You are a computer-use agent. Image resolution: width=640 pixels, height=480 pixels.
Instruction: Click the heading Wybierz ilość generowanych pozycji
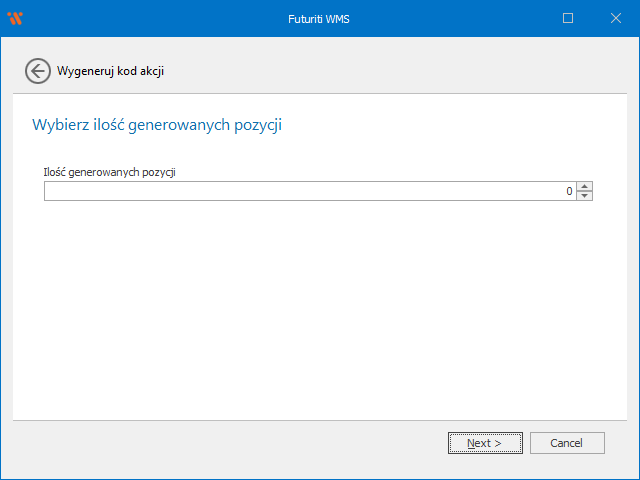pos(157,125)
